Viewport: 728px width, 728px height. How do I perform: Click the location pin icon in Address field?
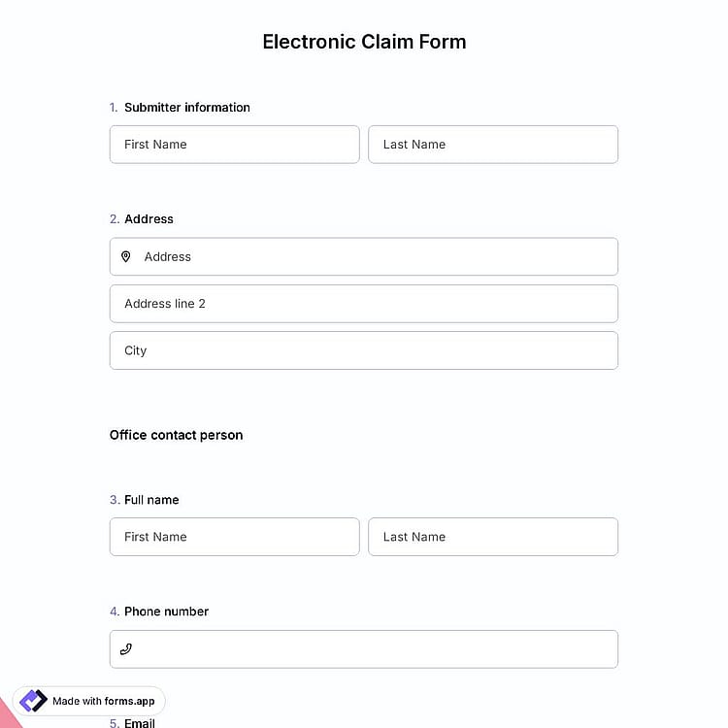tap(126, 257)
